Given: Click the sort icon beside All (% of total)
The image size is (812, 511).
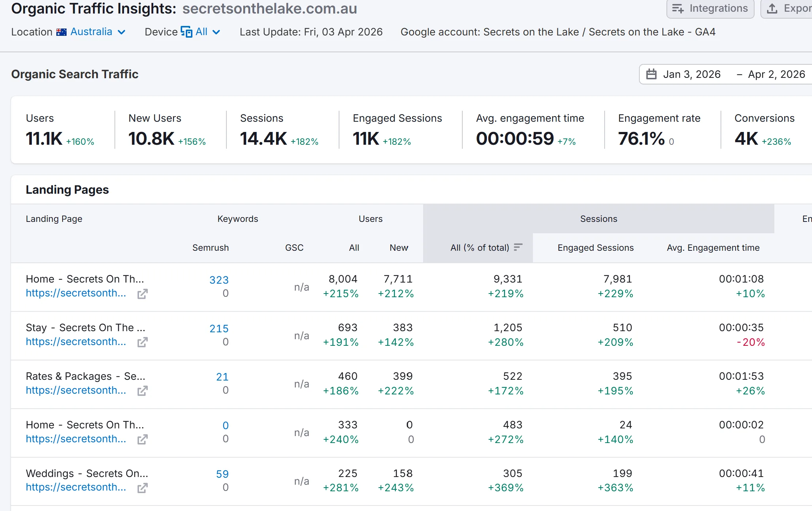Looking at the screenshot, I should click(518, 247).
